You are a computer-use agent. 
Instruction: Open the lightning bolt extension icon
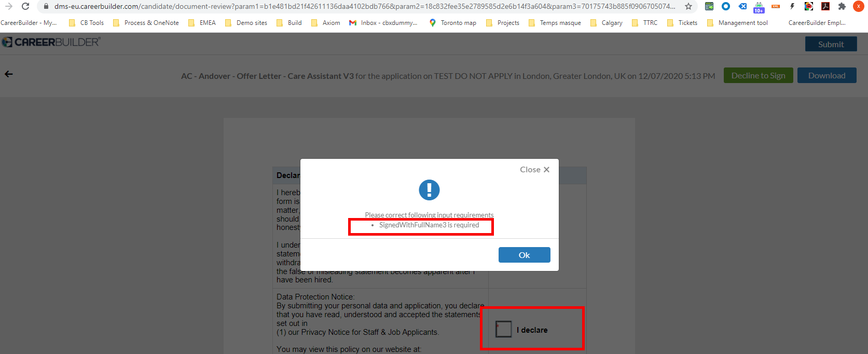792,6
